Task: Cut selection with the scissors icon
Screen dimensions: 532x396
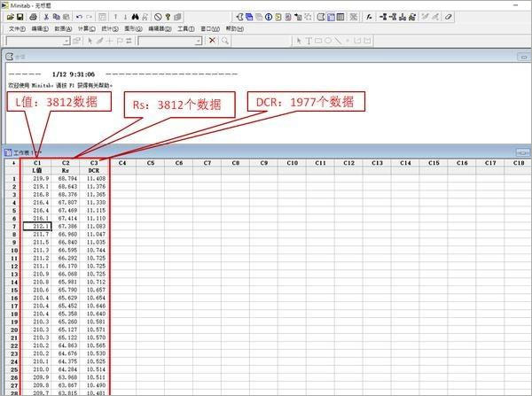Action: (x=46, y=17)
